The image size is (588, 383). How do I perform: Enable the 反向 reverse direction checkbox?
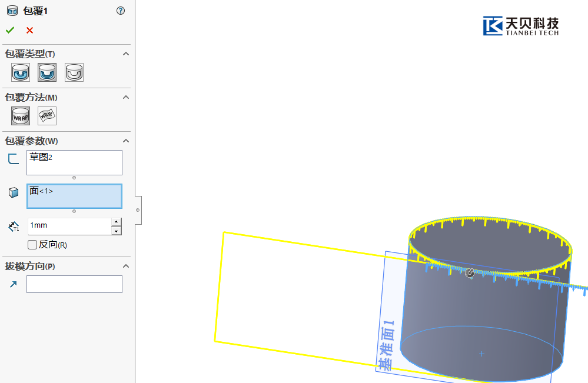point(32,245)
